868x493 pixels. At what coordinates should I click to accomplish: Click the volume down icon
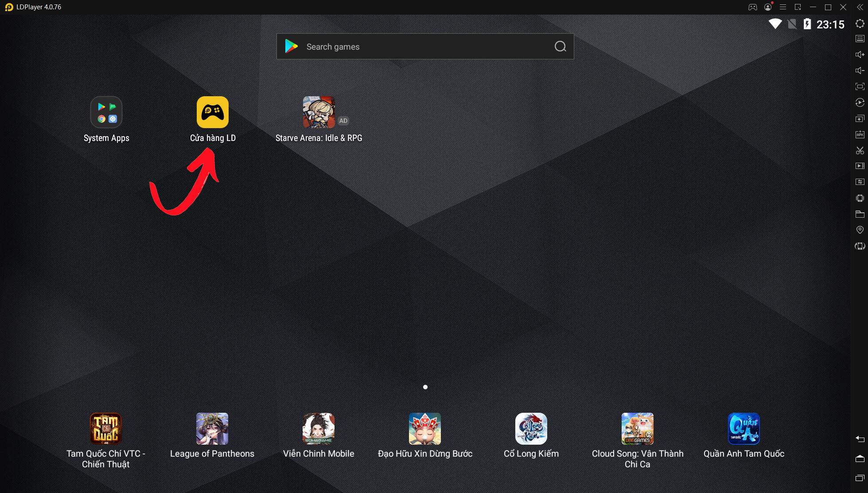860,70
